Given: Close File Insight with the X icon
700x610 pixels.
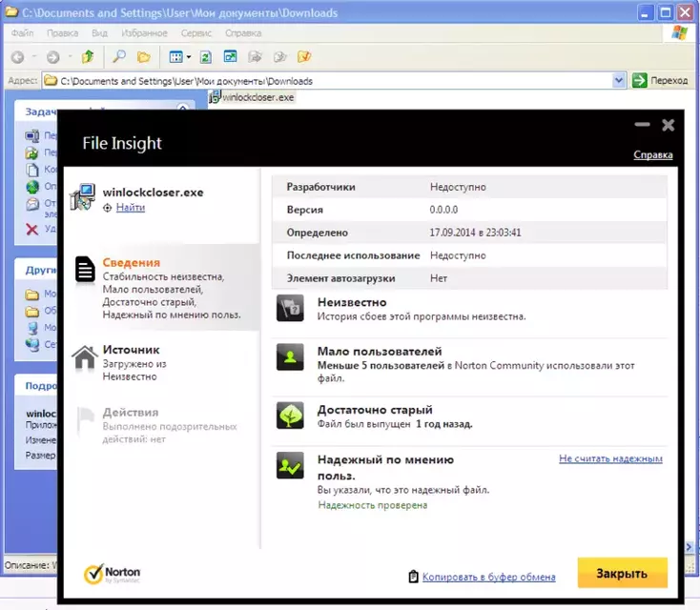Looking at the screenshot, I should [668, 125].
